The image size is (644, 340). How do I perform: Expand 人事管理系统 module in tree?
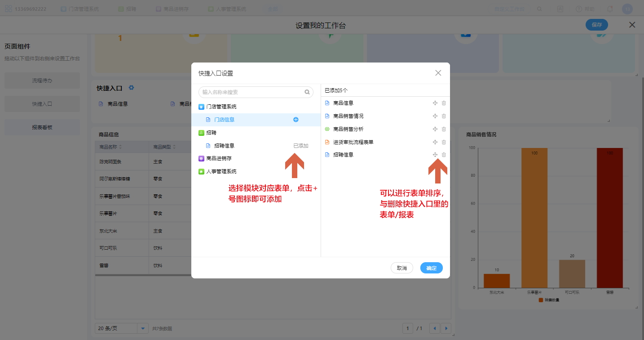coord(221,171)
